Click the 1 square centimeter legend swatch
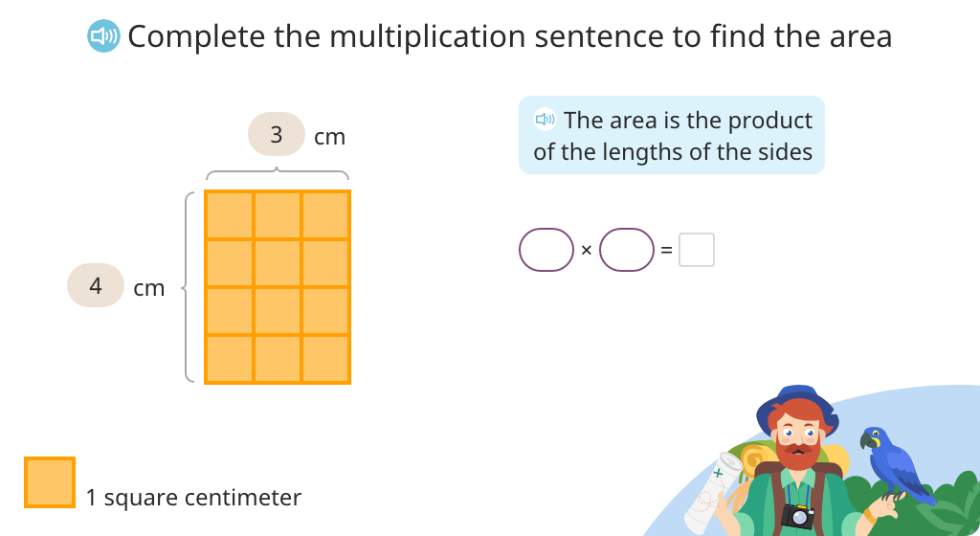The width and height of the screenshot is (980, 536). [50, 482]
